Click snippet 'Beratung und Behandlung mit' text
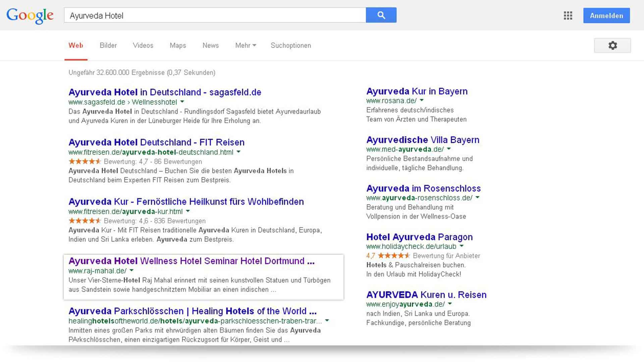 [x=410, y=207]
